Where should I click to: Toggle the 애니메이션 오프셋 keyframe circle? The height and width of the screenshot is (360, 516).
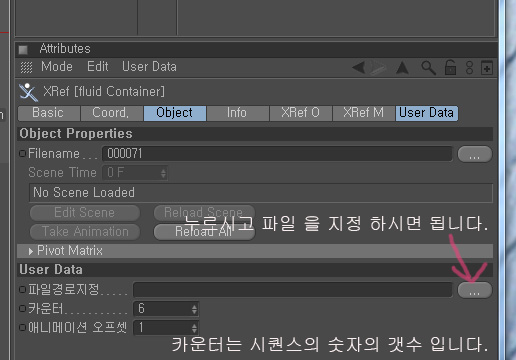coord(22,328)
